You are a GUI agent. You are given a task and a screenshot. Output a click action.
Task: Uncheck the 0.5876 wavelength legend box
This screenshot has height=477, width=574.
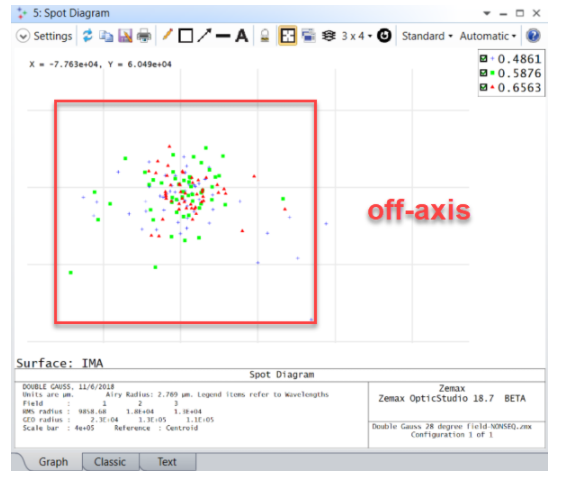point(484,73)
